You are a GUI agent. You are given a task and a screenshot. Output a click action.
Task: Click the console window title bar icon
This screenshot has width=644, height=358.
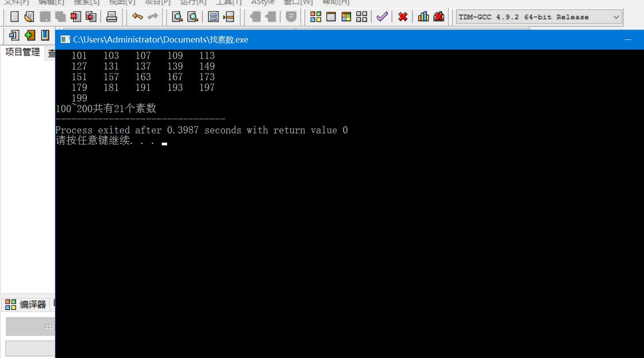(65, 39)
